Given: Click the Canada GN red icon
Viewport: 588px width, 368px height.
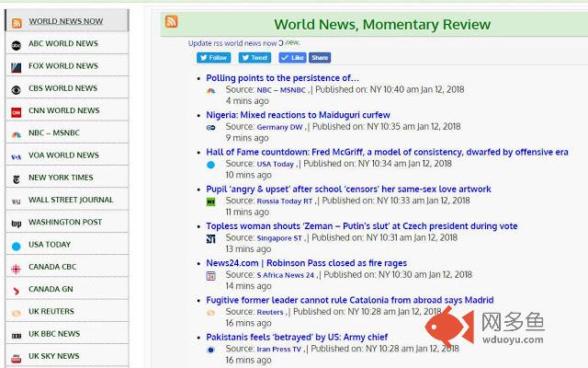Looking at the screenshot, I should (x=17, y=291).
